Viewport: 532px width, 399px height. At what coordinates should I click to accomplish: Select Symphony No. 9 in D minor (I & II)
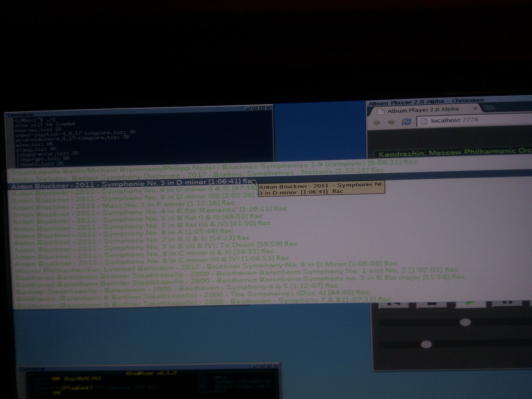[x=134, y=190]
